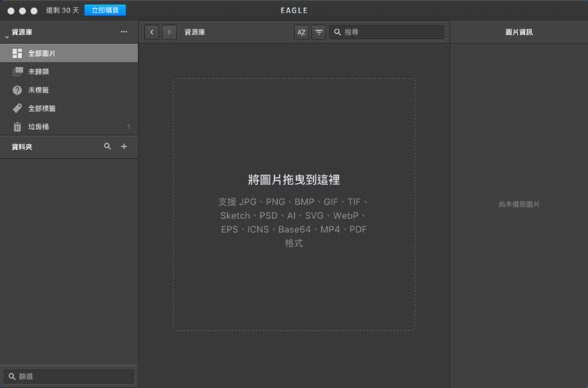Select 未歸類 in the sidebar
The width and height of the screenshot is (588, 388).
(x=38, y=72)
